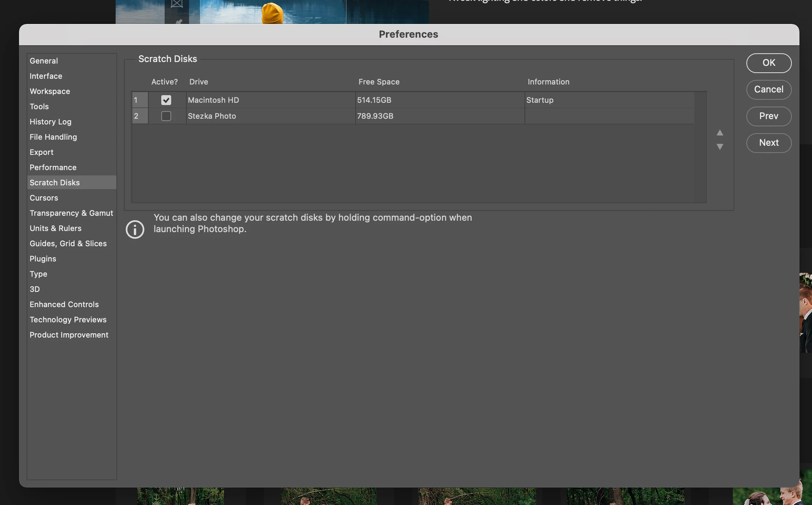Open the General preferences section
The width and height of the screenshot is (812, 505).
(44, 61)
